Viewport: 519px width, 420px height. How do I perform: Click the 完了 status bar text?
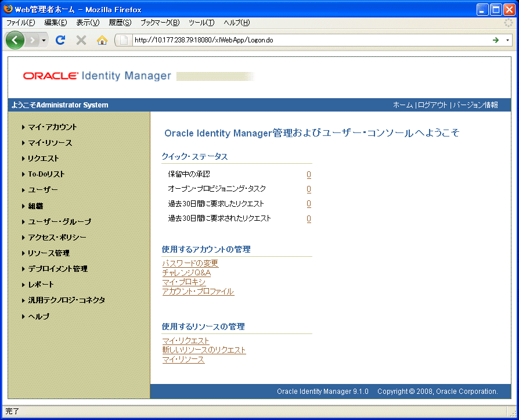(x=12, y=411)
